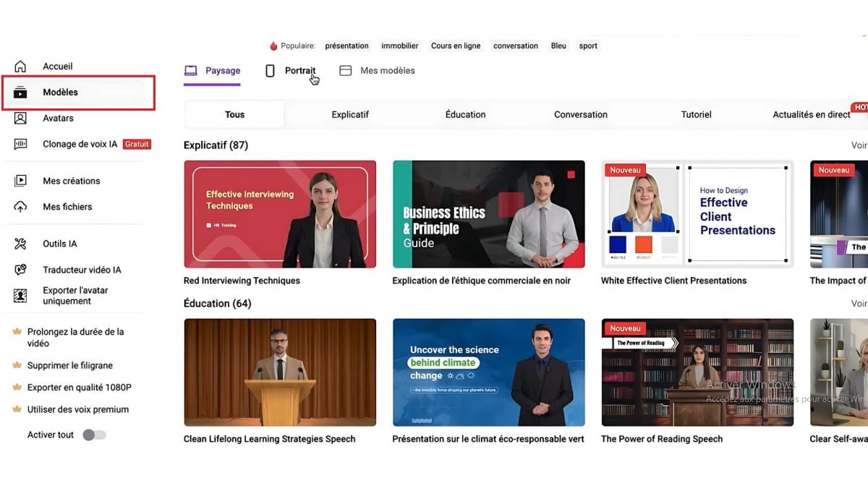
Task: Choose the Tutoriel category filter
Action: coord(696,114)
